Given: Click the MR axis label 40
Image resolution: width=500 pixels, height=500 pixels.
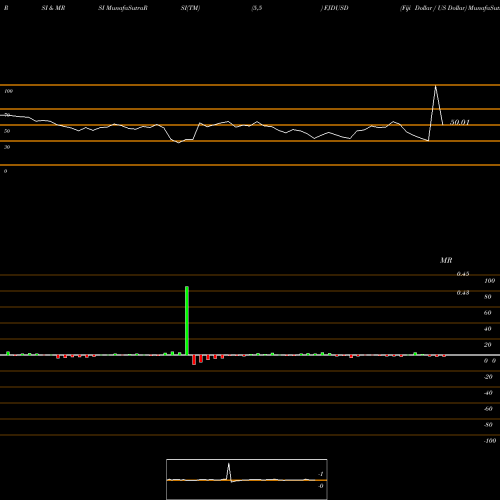Looking at the screenshot, I should (488, 329).
